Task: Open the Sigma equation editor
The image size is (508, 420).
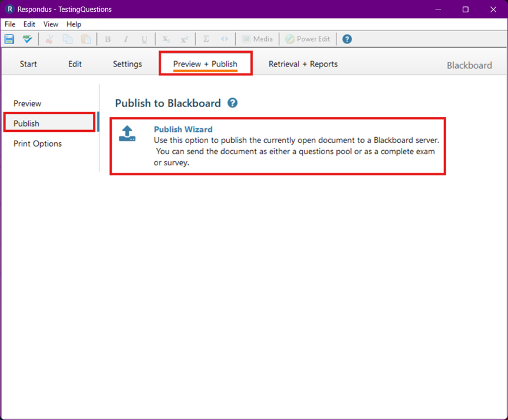Action: 206,39
